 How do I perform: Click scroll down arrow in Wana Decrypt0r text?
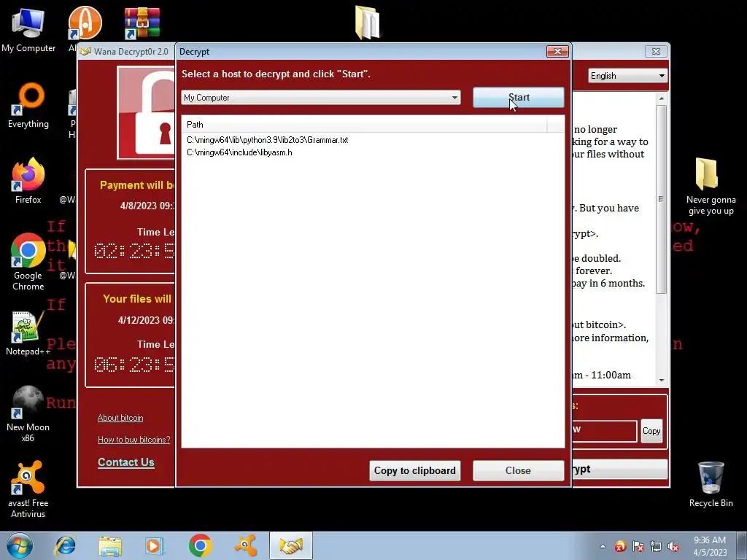click(x=661, y=380)
